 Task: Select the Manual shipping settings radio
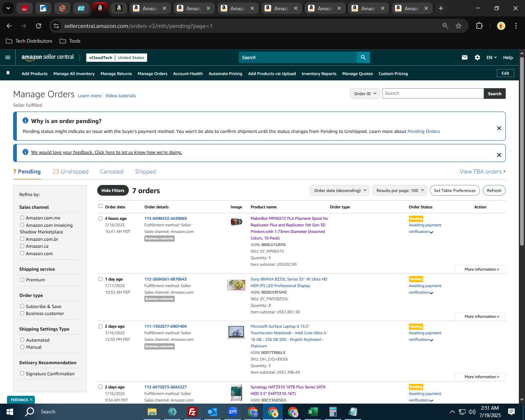pyautogui.click(x=22, y=347)
